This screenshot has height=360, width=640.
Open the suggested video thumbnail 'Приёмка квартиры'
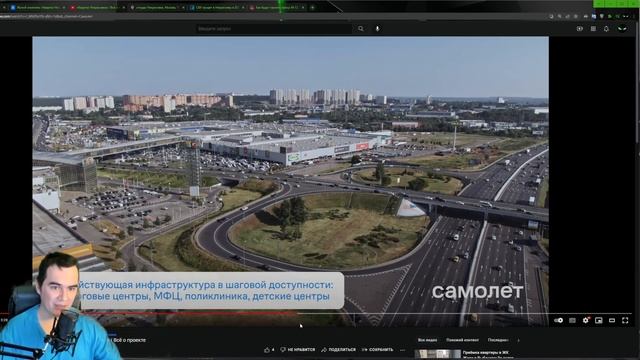[x=438, y=354]
